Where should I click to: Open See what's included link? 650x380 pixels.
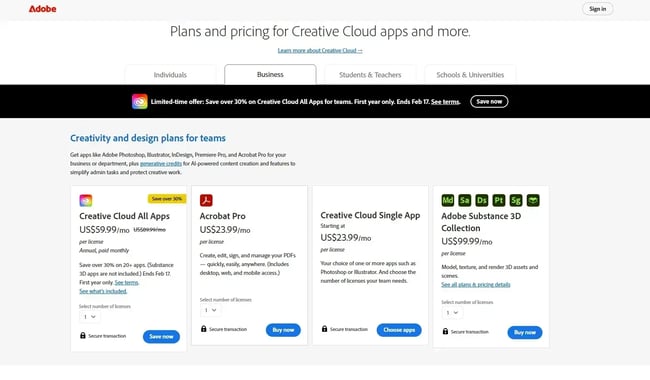pyautogui.click(x=103, y=291)
